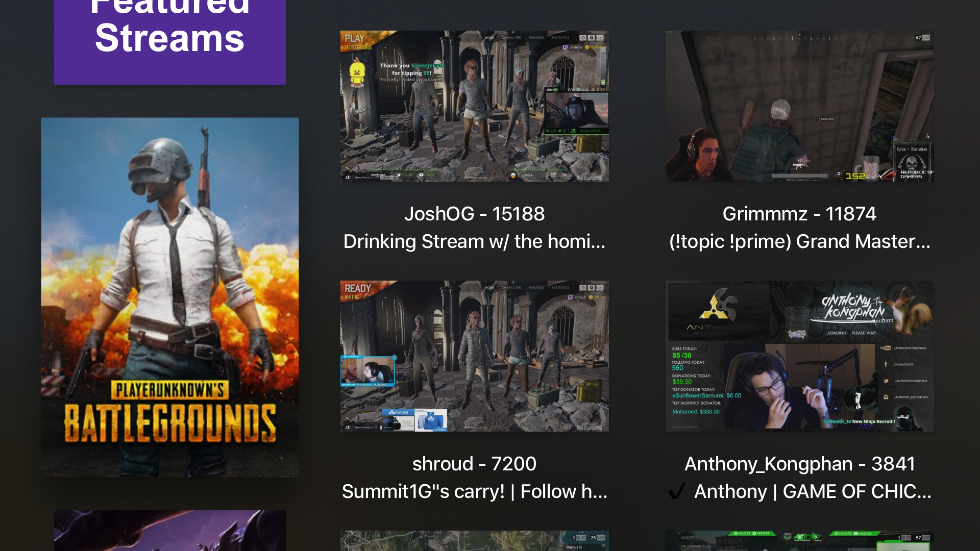The width and height of the screenshot is (980, 551).
Task: Click the 'Anthony_Kongphan - 3841' title text
Action: tap(799, 464)
